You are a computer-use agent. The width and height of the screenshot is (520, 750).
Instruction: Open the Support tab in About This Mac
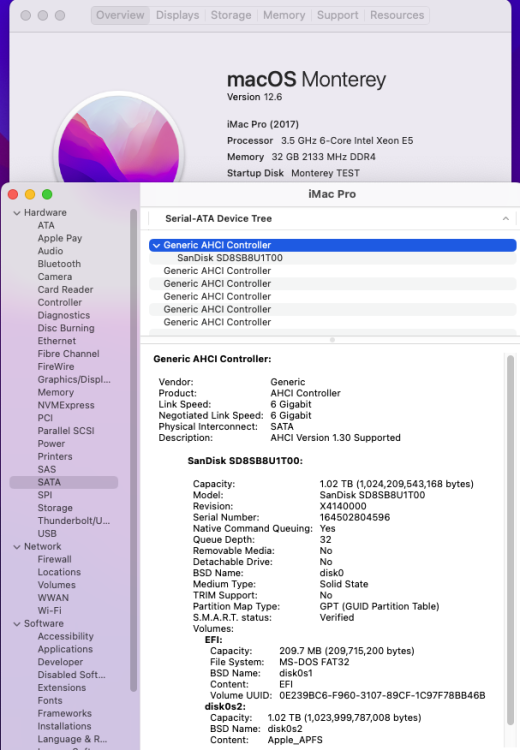(337, 15)
